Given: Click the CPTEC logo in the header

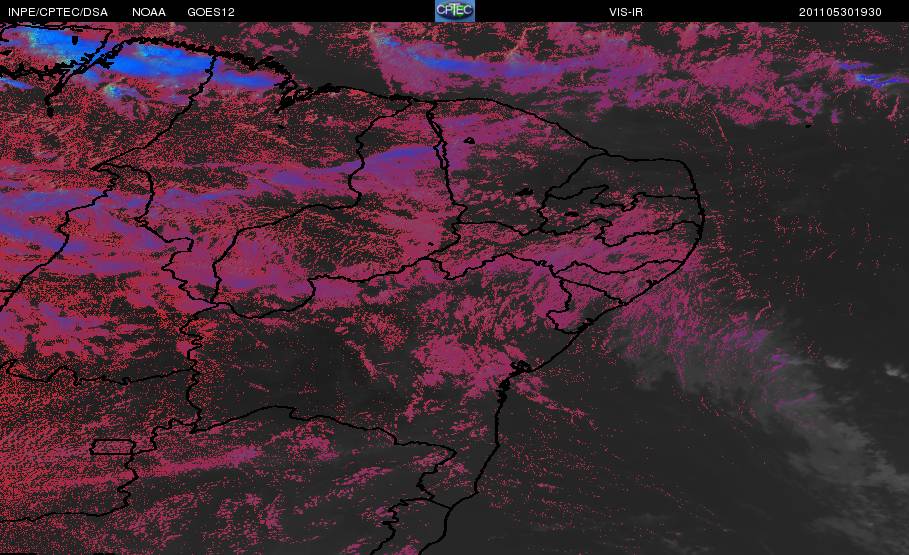Looking at the screenshot, I should [454, 11].
